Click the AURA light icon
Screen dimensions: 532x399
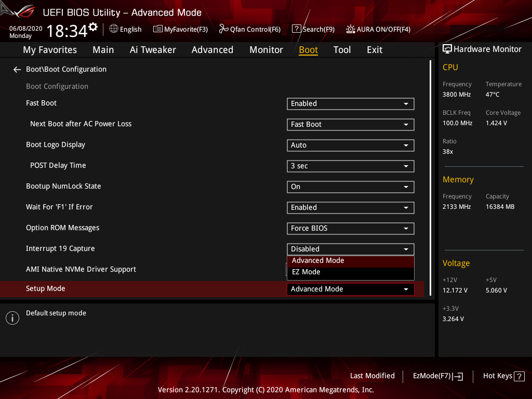click(x=351, y=29)
